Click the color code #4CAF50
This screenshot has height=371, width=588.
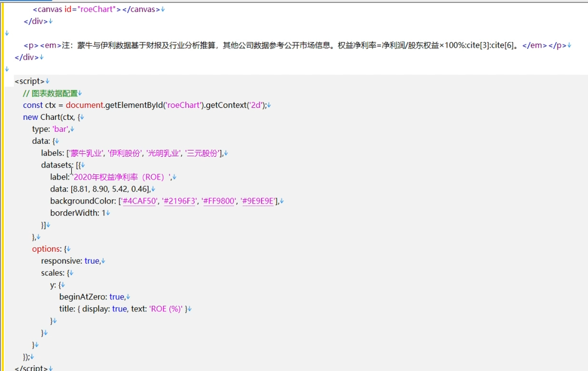click(x=139, y=201)
